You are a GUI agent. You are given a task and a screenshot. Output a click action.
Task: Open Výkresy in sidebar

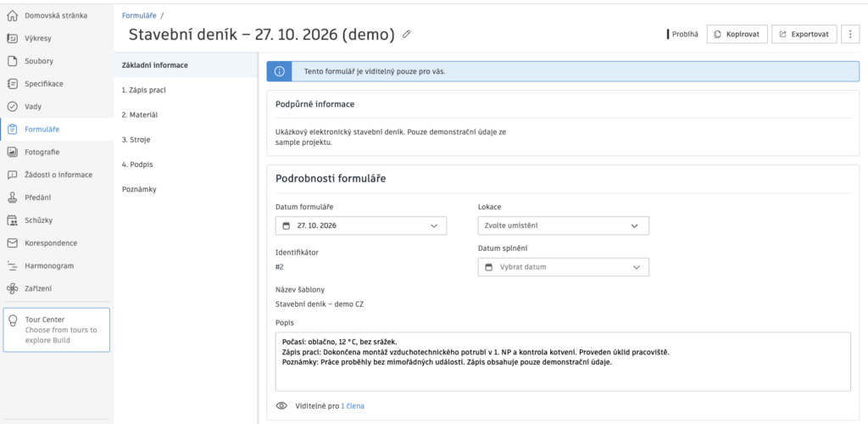57,38
